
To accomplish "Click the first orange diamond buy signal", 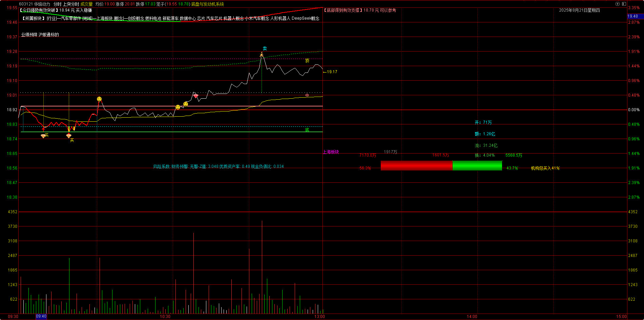I will [x=43, y=136].
